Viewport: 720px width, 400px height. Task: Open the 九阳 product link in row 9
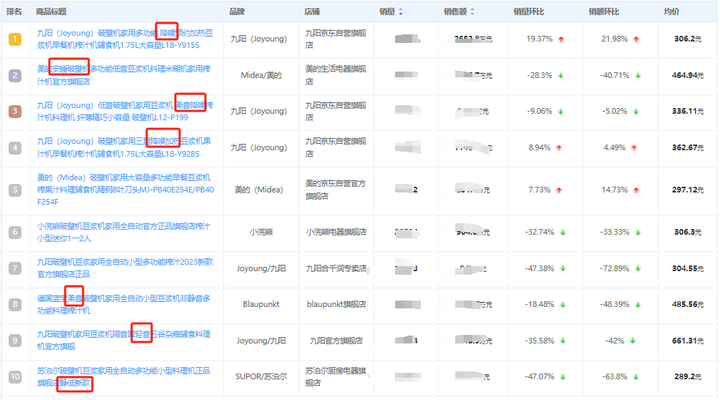[x=124, y=340]
